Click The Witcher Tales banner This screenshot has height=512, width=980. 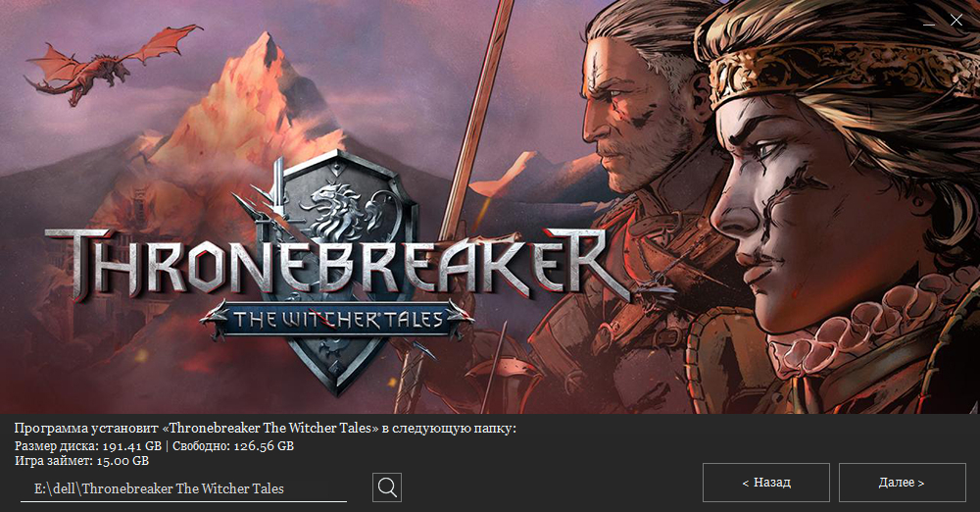pos(337,320)
